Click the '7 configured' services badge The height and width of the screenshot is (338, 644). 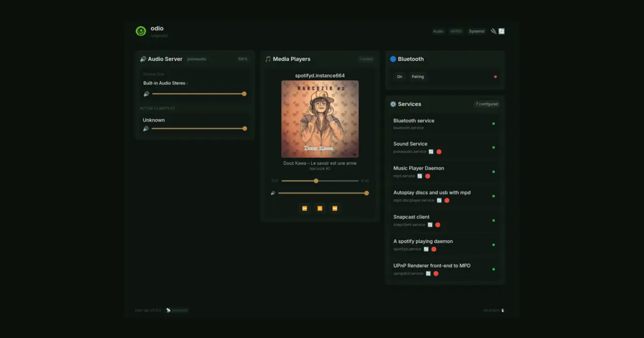487,104
